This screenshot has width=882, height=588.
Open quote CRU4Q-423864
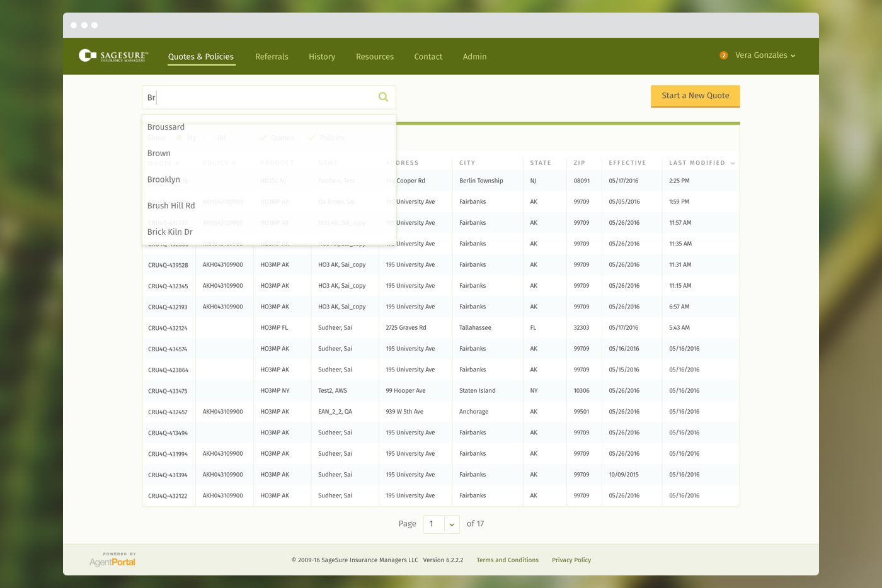[168, 370]
